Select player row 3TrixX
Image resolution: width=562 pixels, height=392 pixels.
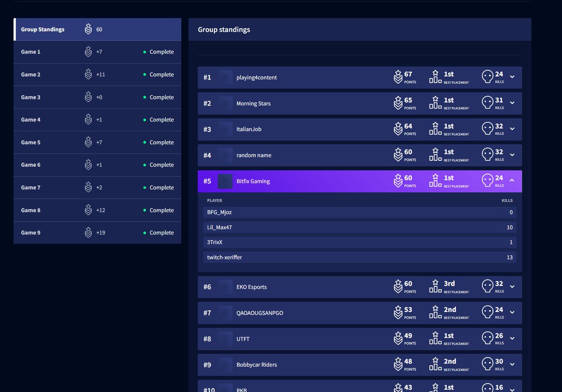pyautogui.click(x=360, y=242)
